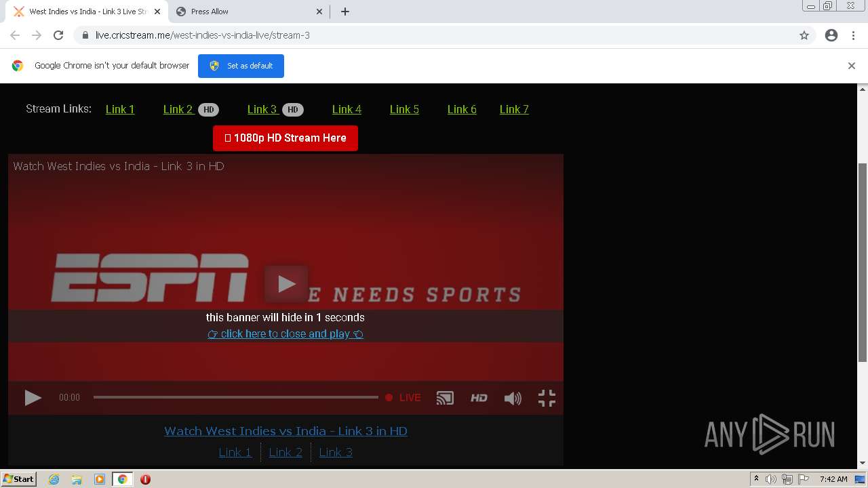This screenshot has width=868, height=488.
Task: Open Windows Media Player from taskbar
Action: click(x=100, y=479)
